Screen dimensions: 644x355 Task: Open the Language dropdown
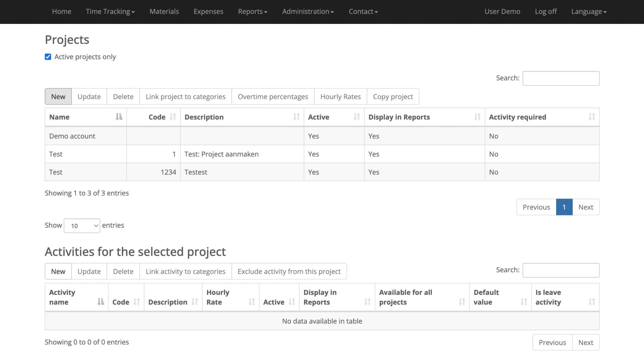tap(589, 12)
